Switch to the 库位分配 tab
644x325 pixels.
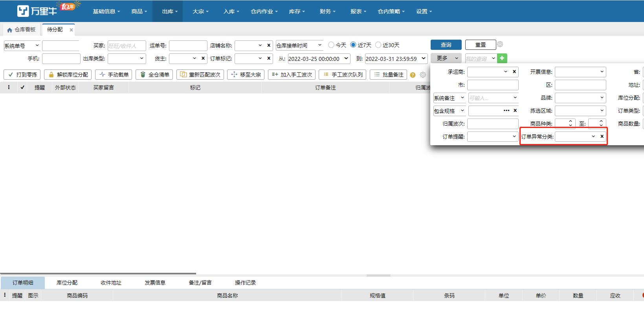coord(67,283)
